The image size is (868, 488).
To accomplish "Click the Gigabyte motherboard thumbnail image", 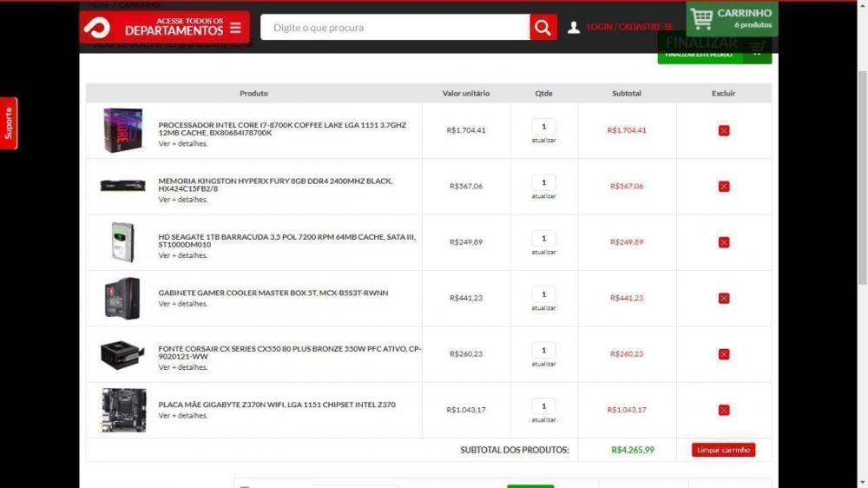I will coord(123,410).
